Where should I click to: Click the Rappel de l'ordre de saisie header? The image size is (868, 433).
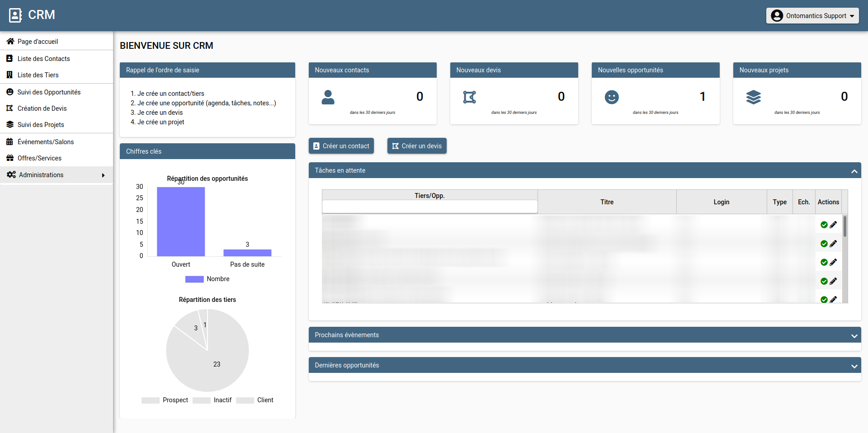coord(208,70)
